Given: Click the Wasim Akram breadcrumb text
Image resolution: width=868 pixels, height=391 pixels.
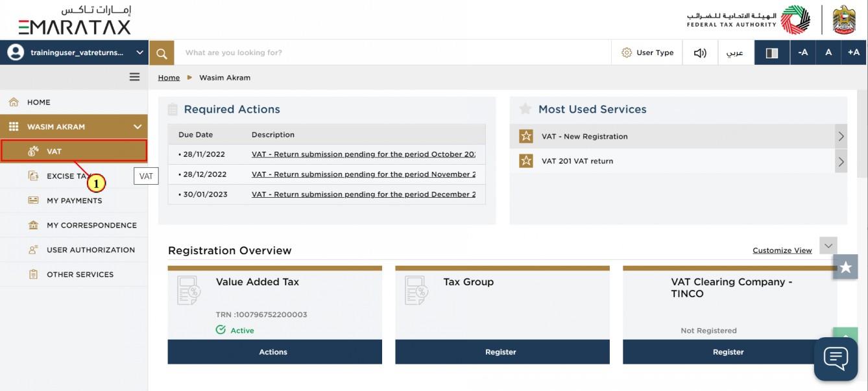Looking at the screenshot, I should [224, 77].
